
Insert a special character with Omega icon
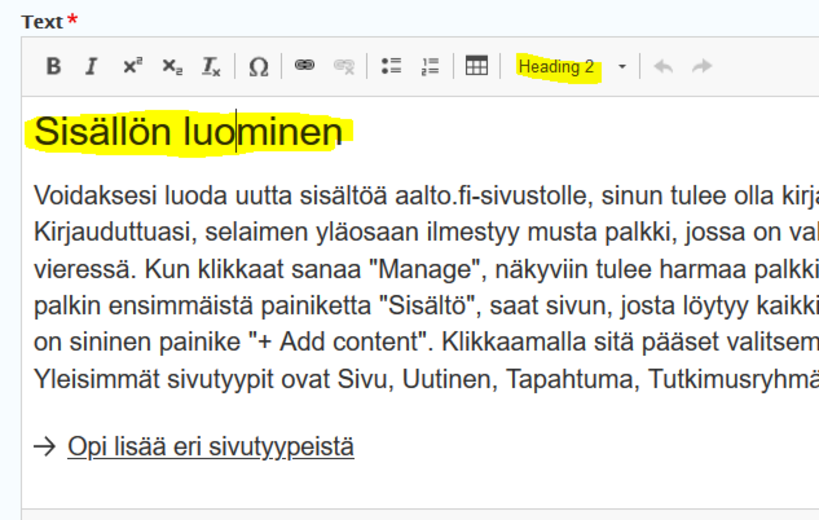(258, 67)
